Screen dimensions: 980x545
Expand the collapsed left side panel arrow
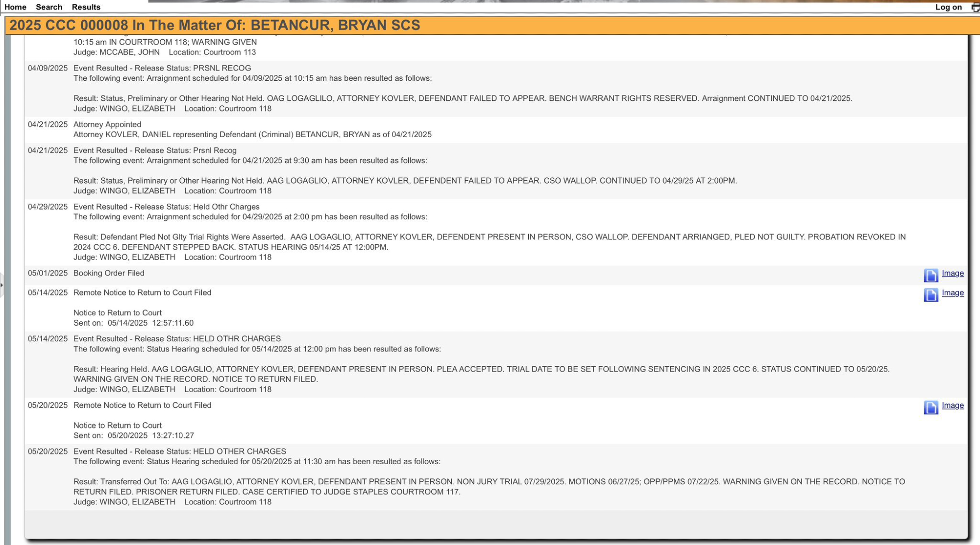click(x=1, y=284)
